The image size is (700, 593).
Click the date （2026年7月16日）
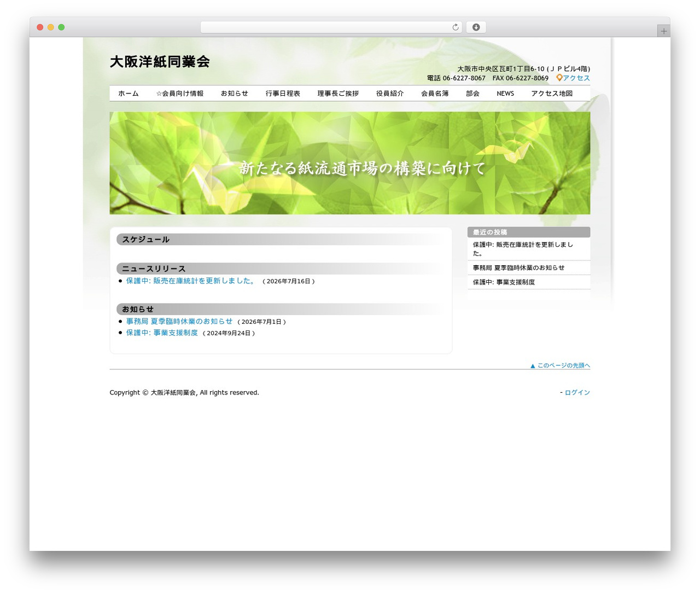(289, 281)
